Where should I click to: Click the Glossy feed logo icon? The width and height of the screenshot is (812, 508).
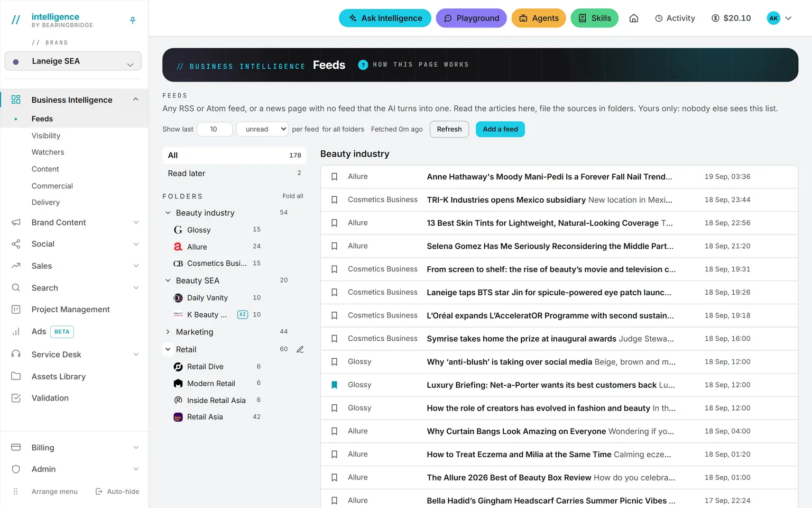click(178, 230)
